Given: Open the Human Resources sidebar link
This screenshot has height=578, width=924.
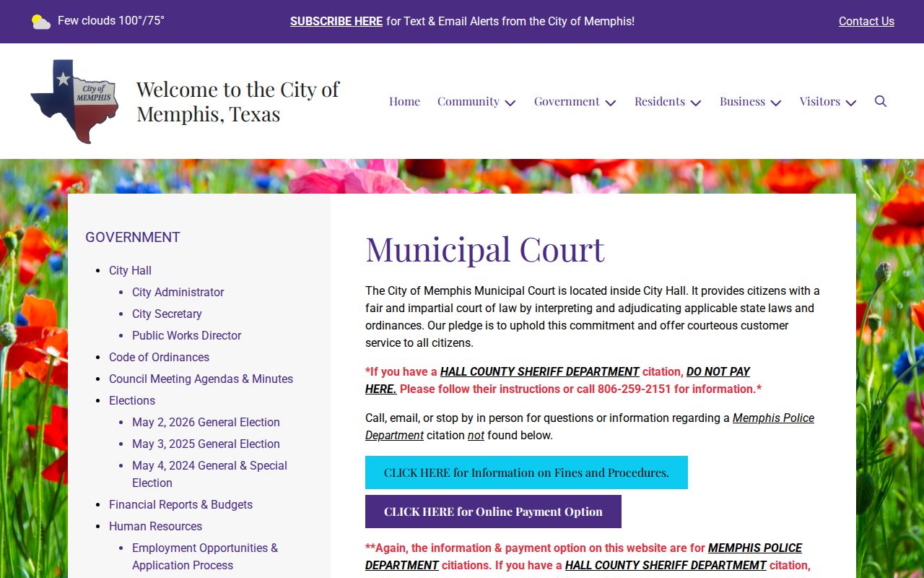Looking at the screenshot, I should click(155, 526).
